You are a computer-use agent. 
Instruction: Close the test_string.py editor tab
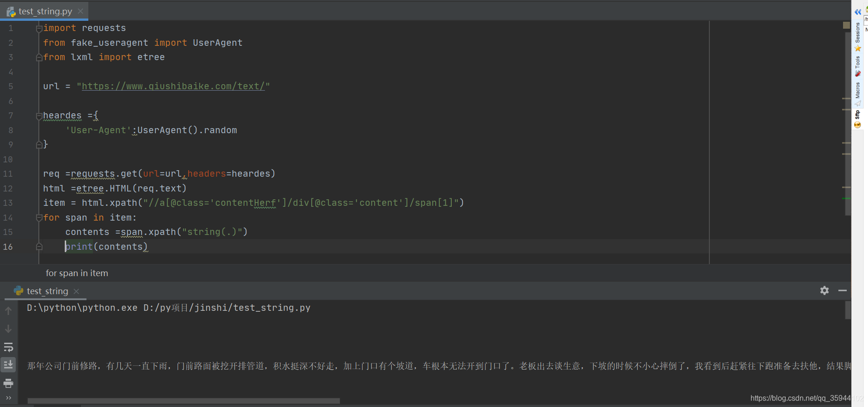coord(80,11)
